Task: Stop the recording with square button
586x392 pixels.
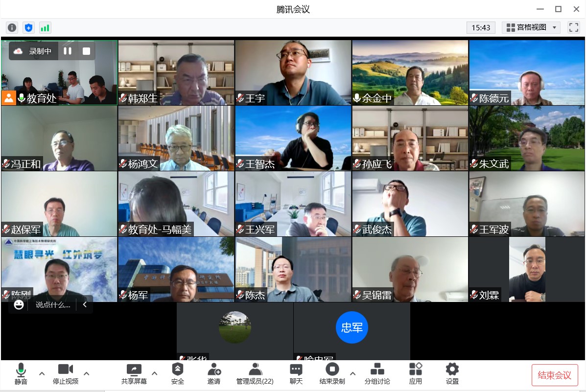Action: [87, 51]
